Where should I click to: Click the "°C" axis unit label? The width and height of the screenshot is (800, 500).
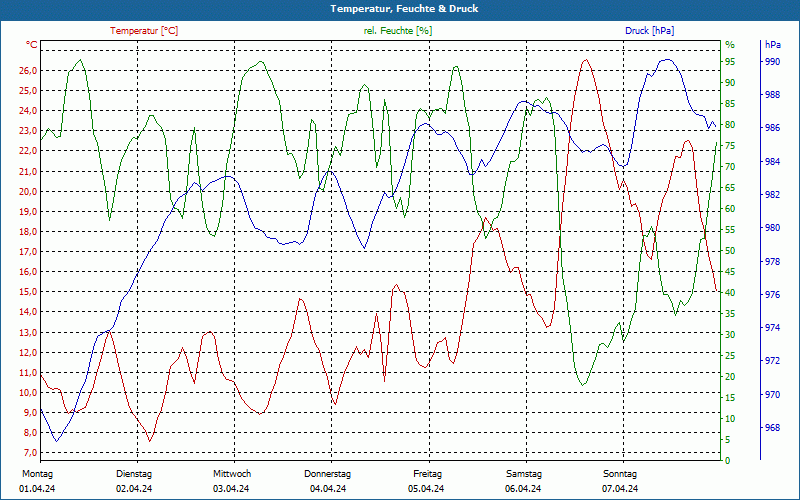click(x=32, y=45)
